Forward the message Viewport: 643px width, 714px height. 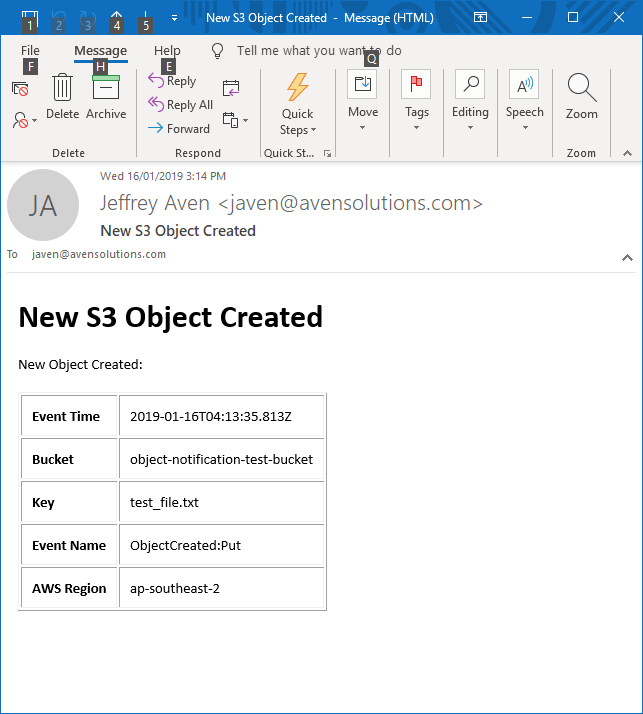click(x=179, y=128)
